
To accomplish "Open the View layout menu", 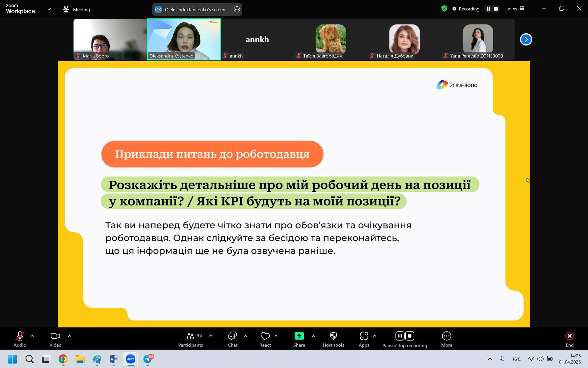I will (516, 9).
